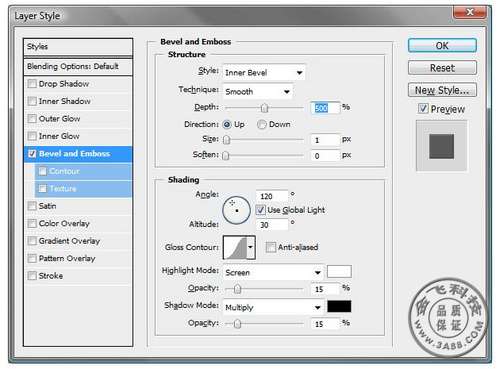Uncheck Use Global Light
Image resolution: width=500 pixels, height=369 pixels.
260,210
